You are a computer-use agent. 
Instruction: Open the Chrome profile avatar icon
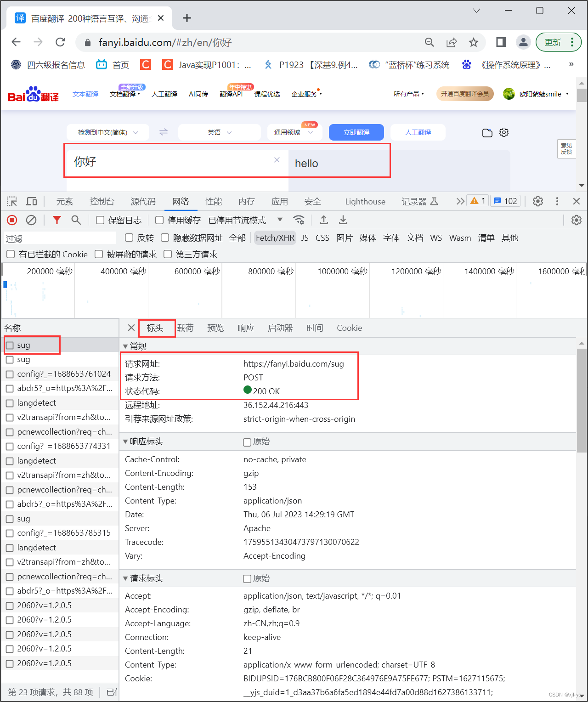(523, 42)
